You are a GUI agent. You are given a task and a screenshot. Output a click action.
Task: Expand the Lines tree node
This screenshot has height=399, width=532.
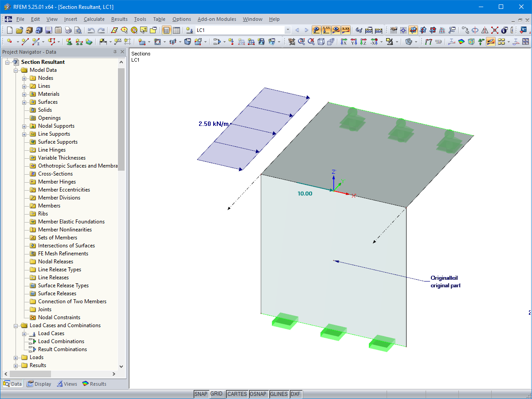click(x=24, y=86)
